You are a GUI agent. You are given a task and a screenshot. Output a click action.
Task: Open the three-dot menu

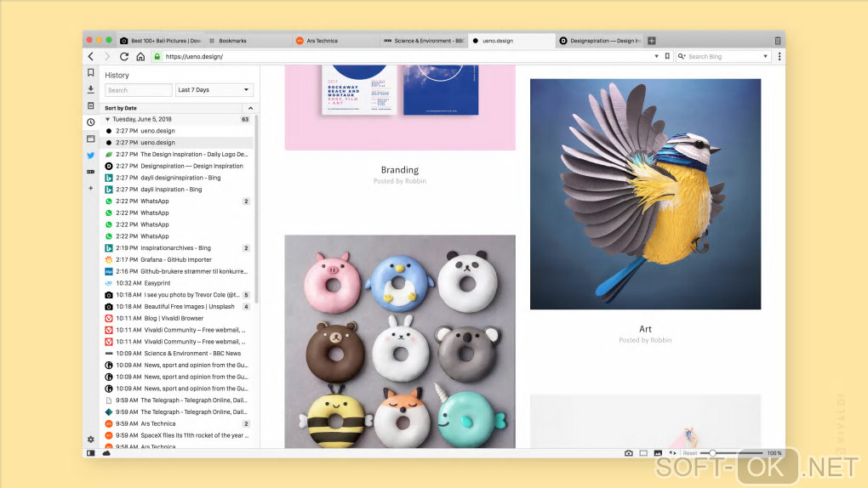pyautogui.click(x=779, y=56)
